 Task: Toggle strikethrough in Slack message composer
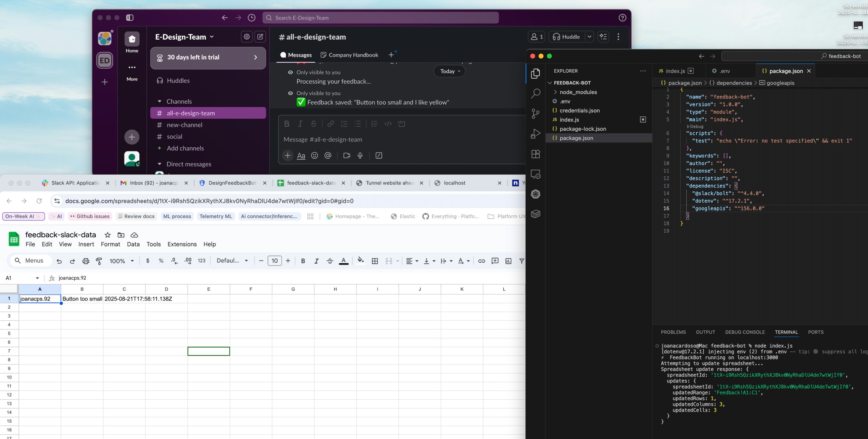(314, 124)
